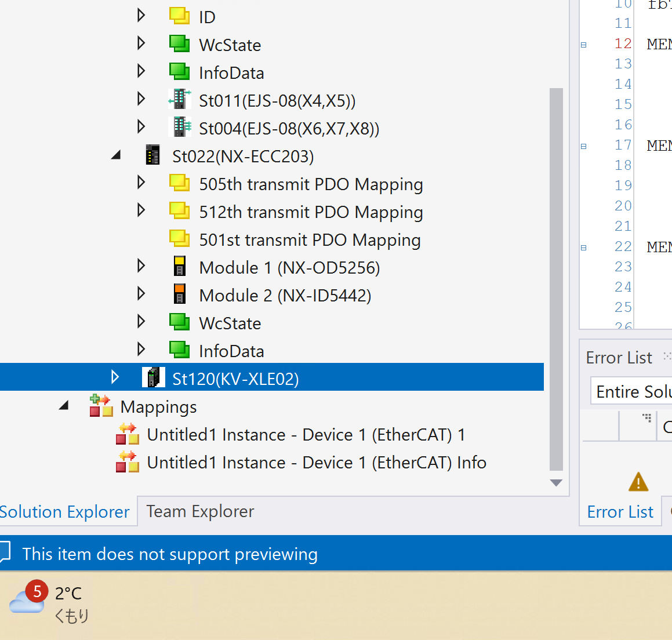Viewport: 672px width, 640px height.
Task: Click the Mappings node icon
Action: 101,406
